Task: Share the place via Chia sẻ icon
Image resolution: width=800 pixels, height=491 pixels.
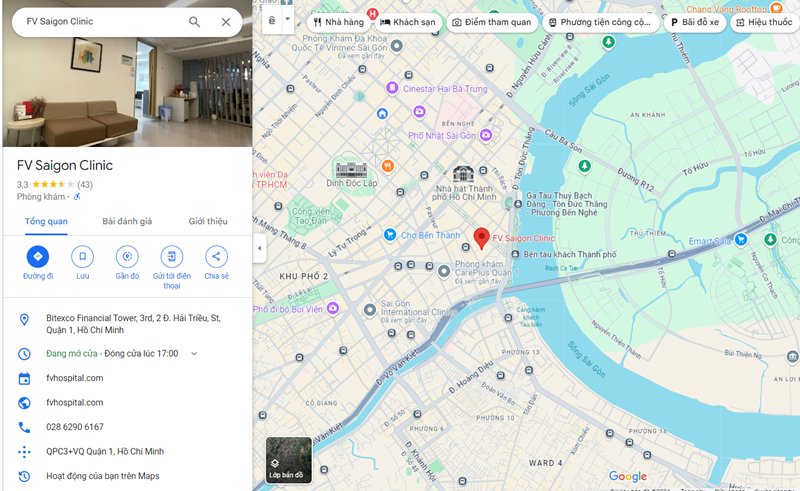Action: click(x=216, y=257)
